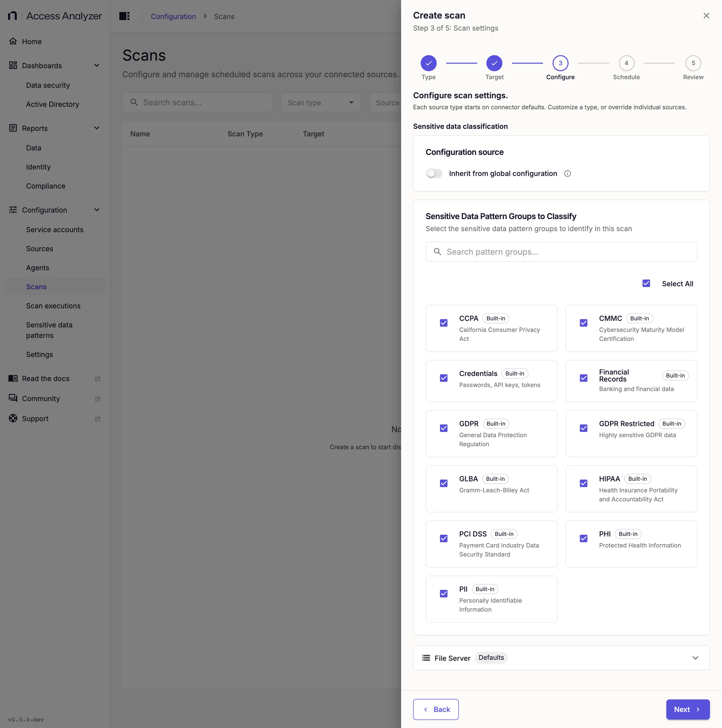Uncheck the PHI checkbox
The image size is (722, 728).
click(583, 538)
